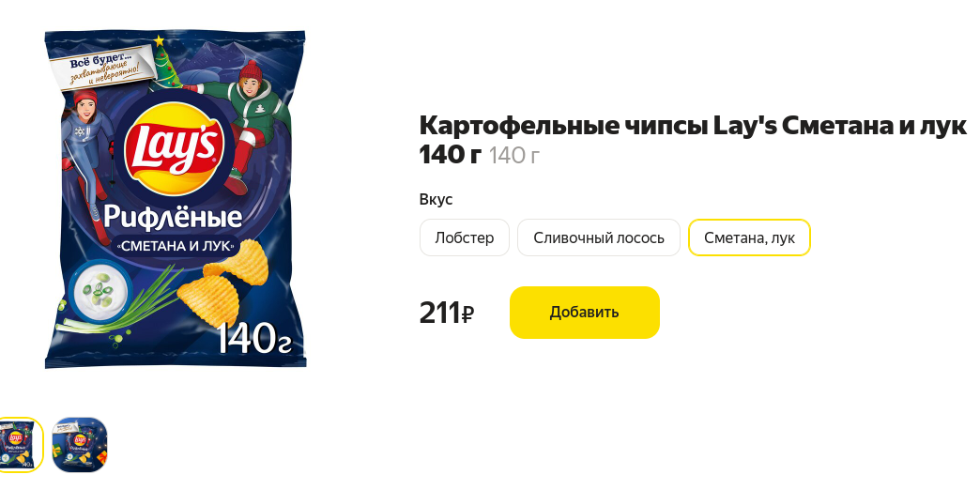Click the sour cream bowl picture
The height and width of the screenshot is (490, 980).
click(x=99, y=291)
